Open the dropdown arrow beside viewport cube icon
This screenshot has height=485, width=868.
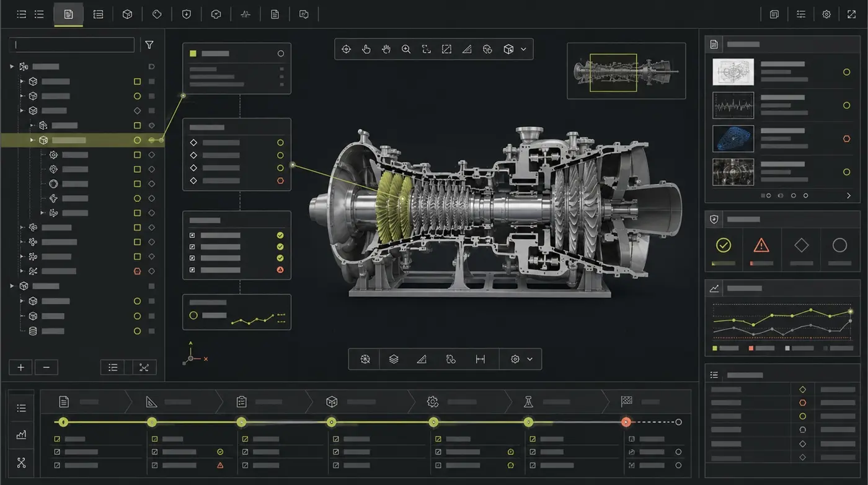[x=523, y=49]
